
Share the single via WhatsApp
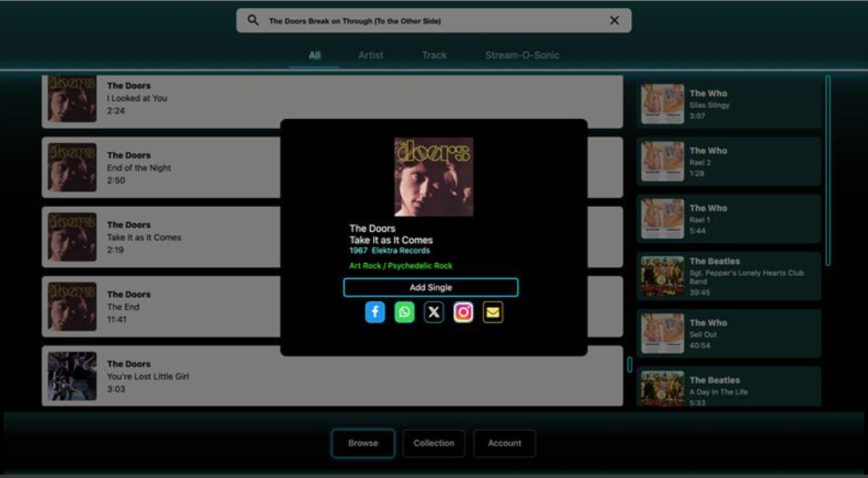pos(404,313)
